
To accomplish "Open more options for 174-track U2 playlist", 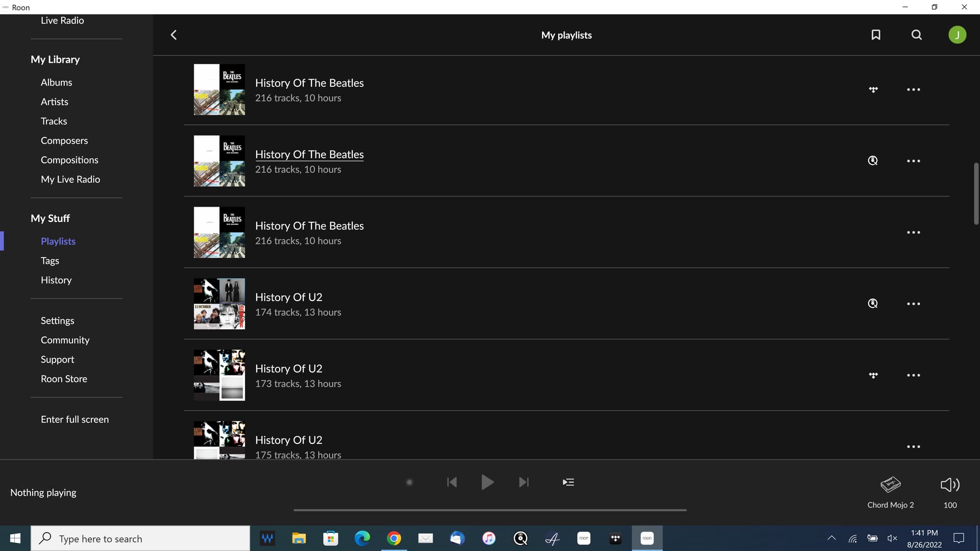I will 914,304.
